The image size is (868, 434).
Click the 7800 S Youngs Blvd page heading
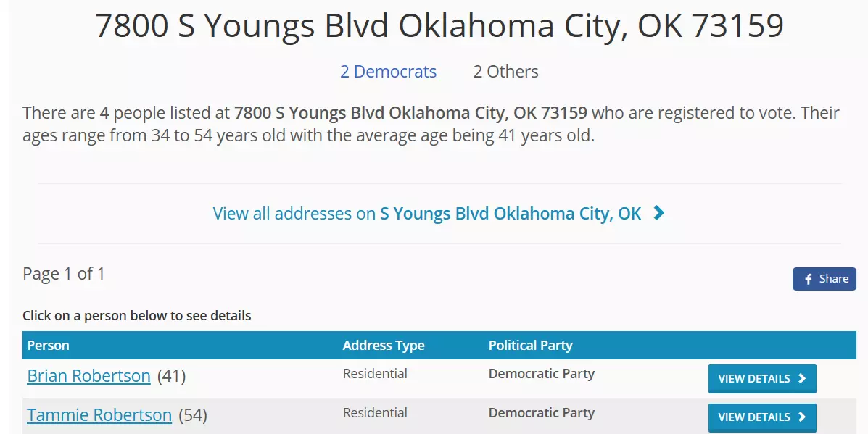pyautogui.click(x=439, y=26)
